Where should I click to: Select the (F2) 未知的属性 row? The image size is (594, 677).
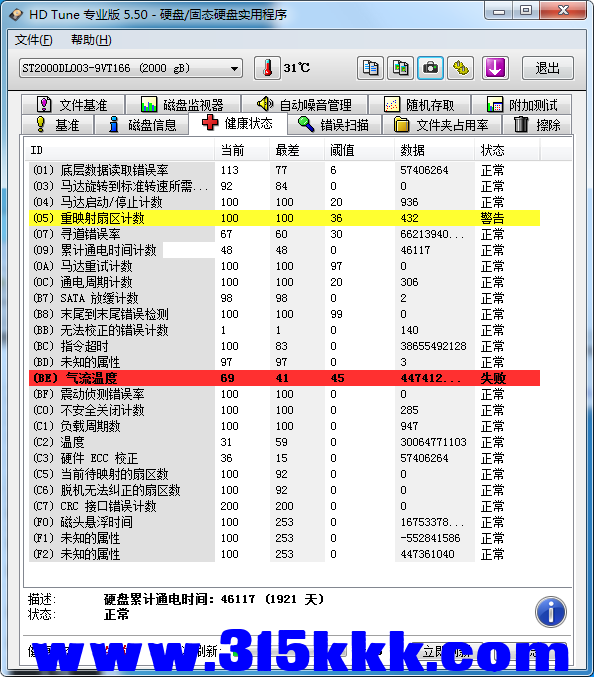coord(284,554)
